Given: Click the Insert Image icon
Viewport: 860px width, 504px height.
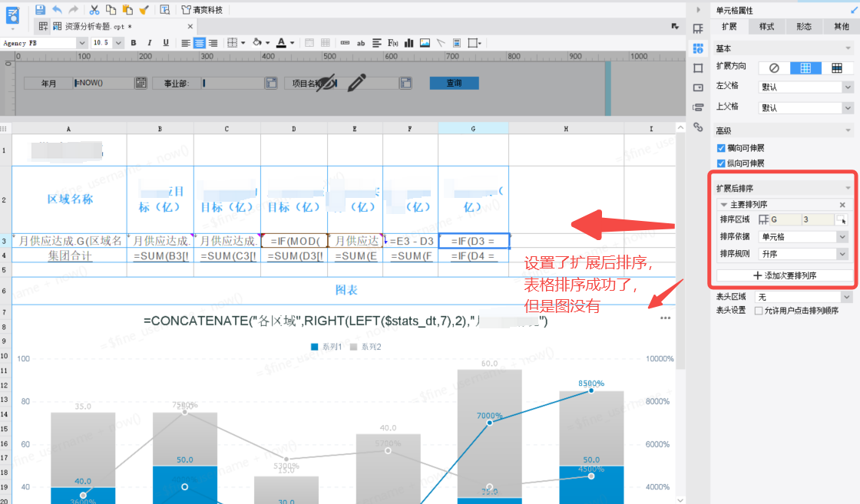Looking at the screenshot, I should [x=425, y=43].
